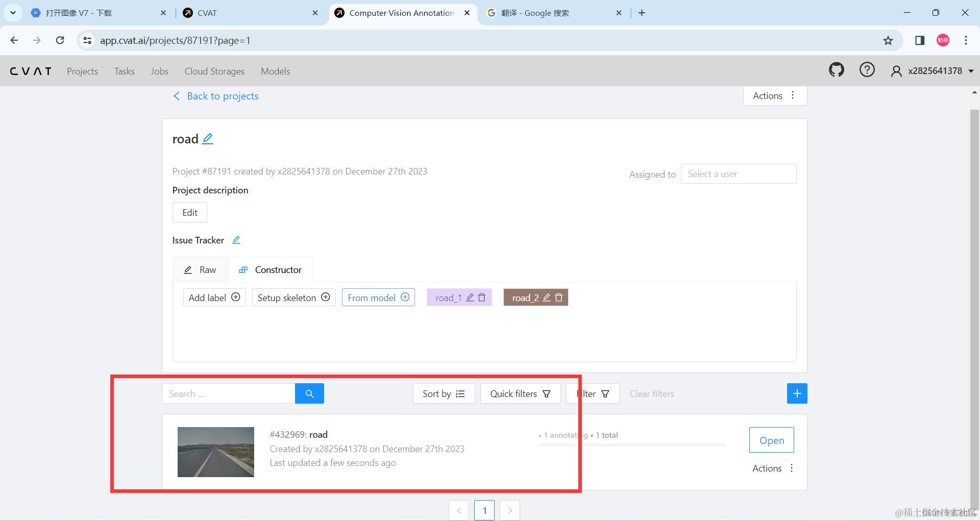Switch to the Constructor labels tab
The width and height of the screenshot is (980, 521).
(271, 269)
